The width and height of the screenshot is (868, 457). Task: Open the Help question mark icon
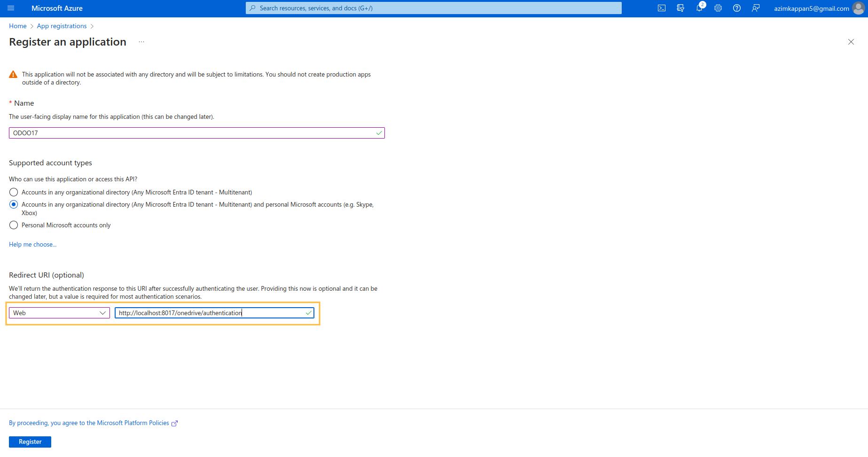[x=737, y=8]
